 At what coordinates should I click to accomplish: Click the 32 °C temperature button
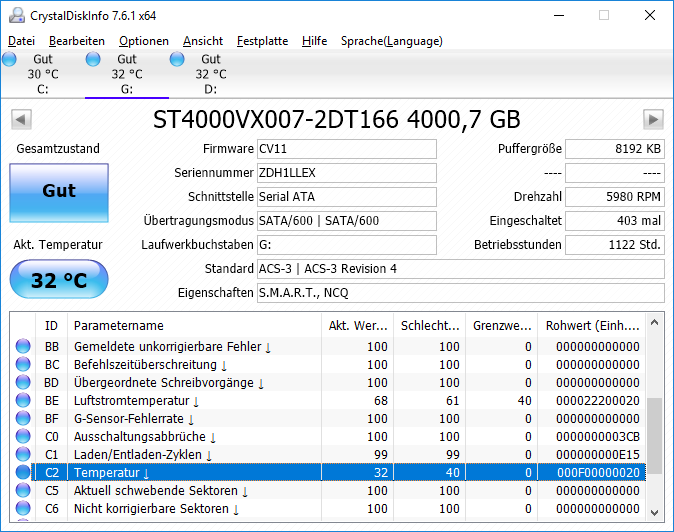click(x=59, y=279)
